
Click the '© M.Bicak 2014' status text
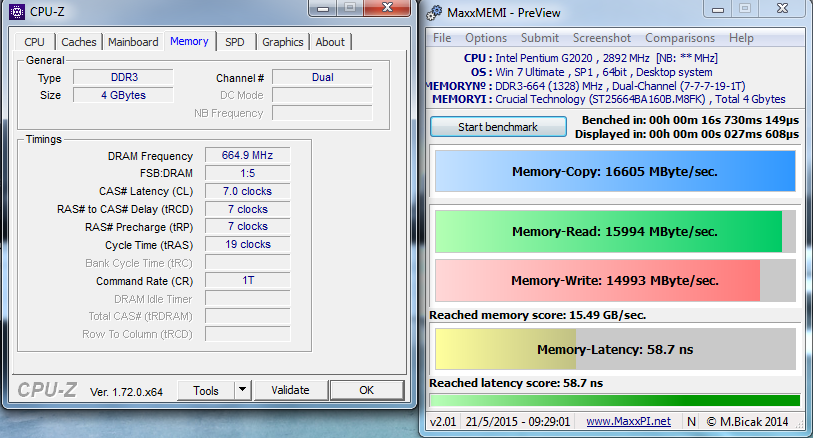click(747, 421)
